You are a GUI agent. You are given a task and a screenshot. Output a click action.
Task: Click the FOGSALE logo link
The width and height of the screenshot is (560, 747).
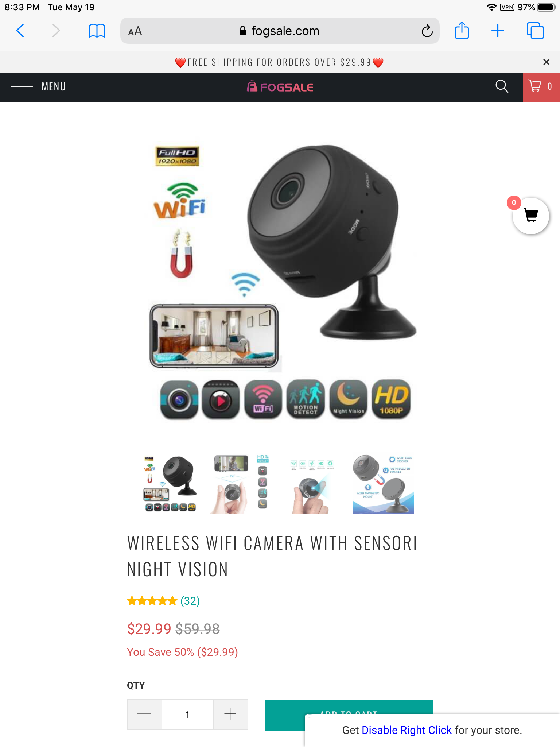tap(280, 87)
